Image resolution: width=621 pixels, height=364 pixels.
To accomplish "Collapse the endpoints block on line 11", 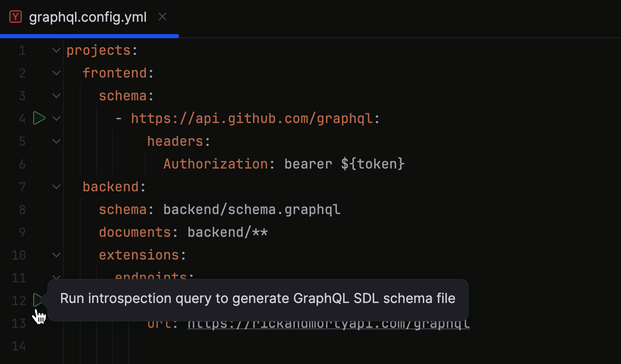I will (x=55, y=277).
